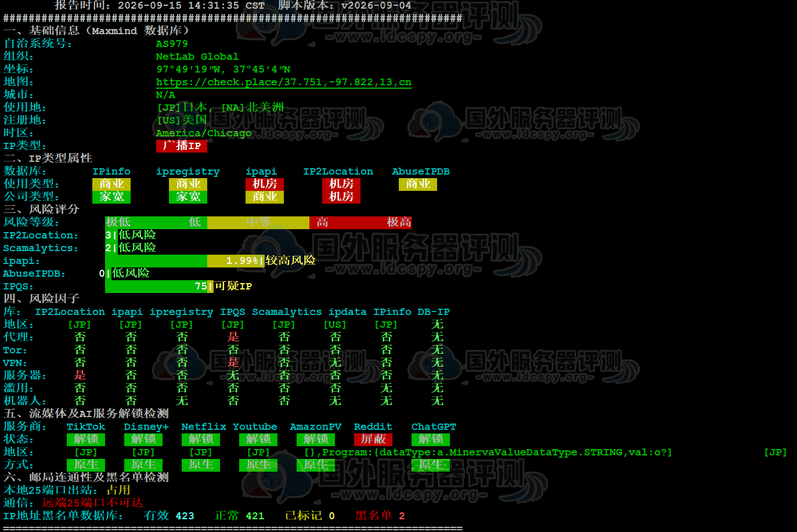The height and width of the screenshot is (532, 797).
Task: Click the IPQS score value 75
Action: [201, 286]
